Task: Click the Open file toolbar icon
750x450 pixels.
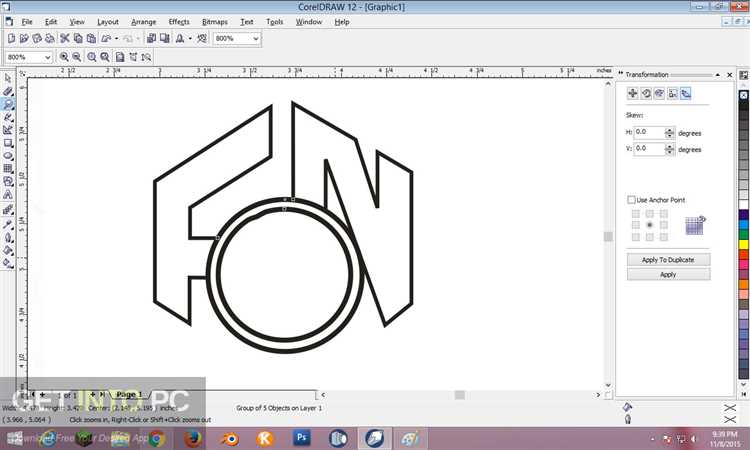Action: coord(24,38)
